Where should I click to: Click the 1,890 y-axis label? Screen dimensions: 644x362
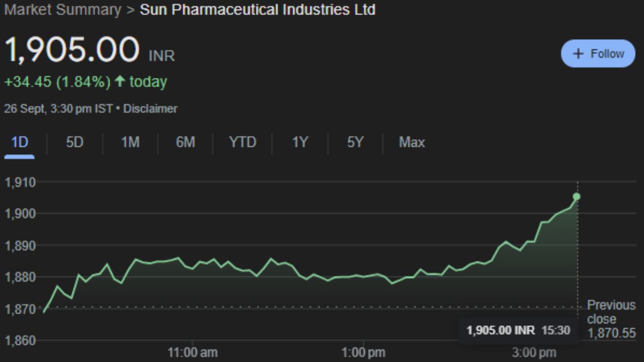coord(20,245)
